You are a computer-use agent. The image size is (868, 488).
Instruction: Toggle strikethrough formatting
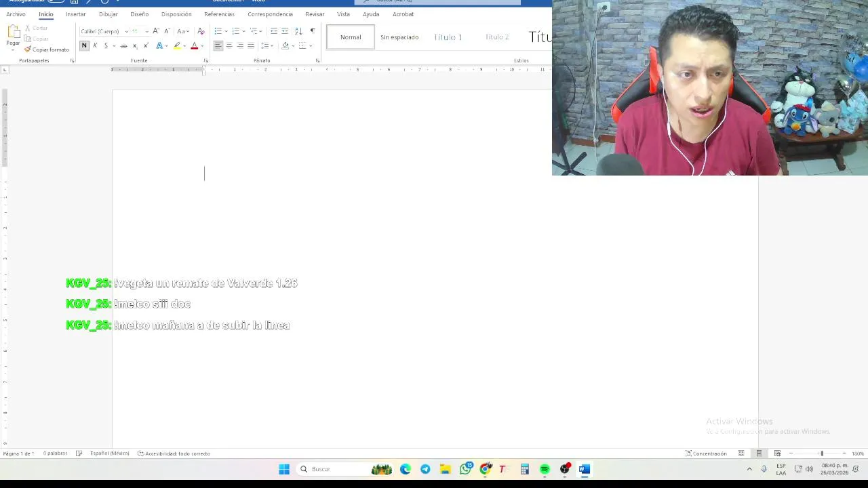tap(123, 45)
